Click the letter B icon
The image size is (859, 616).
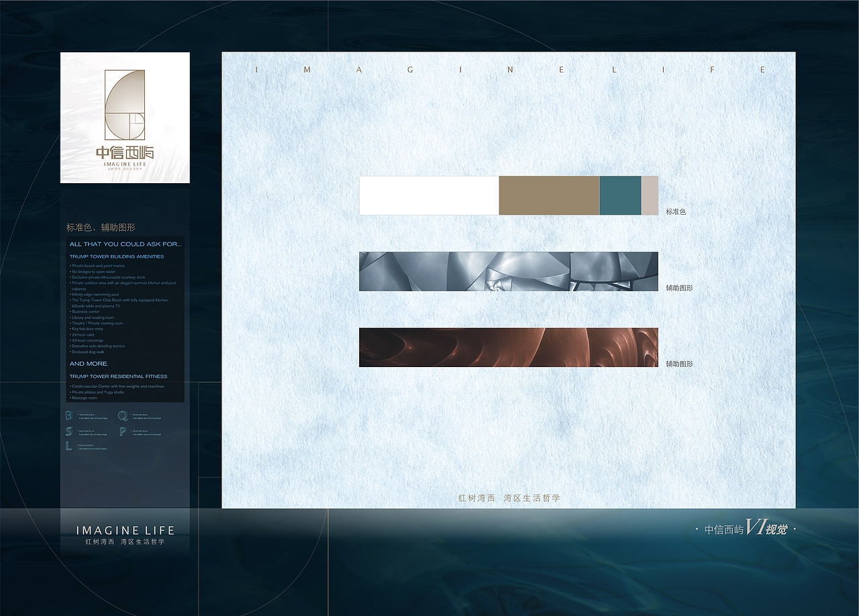[x=69, y=415]
